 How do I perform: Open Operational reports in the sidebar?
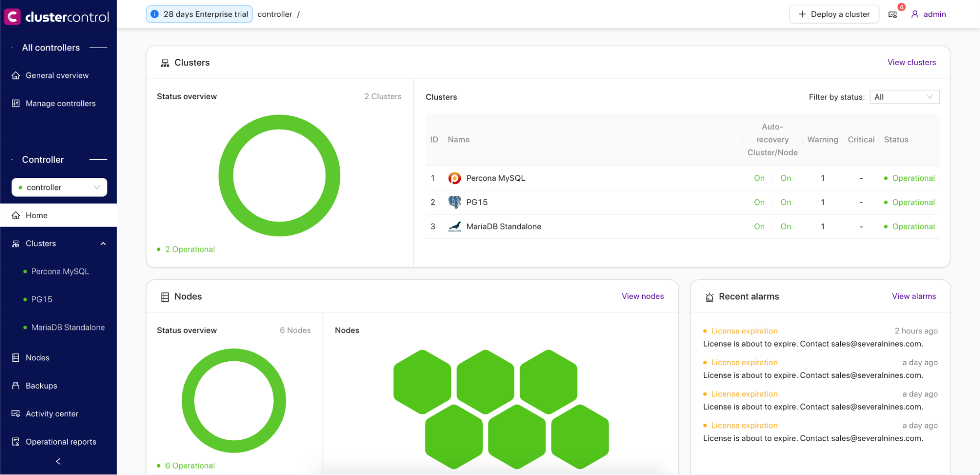[x=61, y=442]
